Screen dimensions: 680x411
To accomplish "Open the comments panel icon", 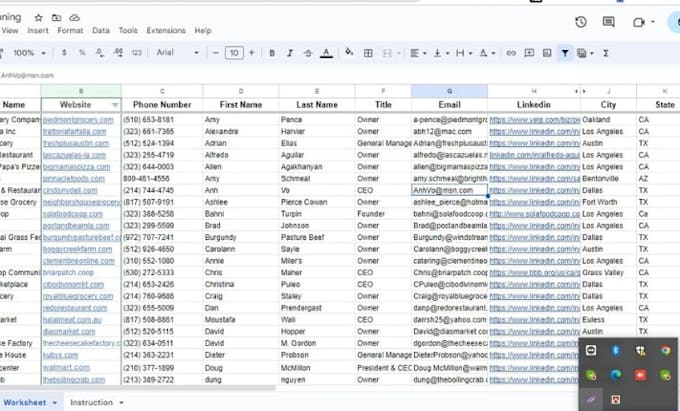I will [x=609, y=21].
